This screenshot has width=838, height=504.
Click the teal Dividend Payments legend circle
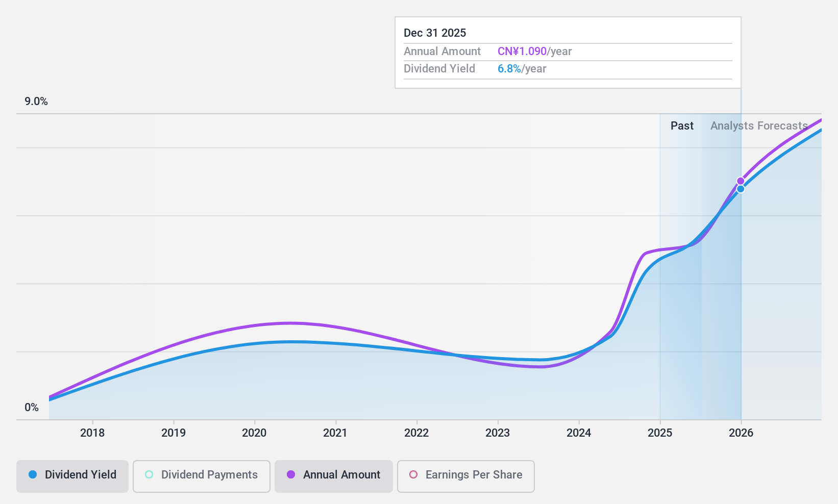point(149,474)
